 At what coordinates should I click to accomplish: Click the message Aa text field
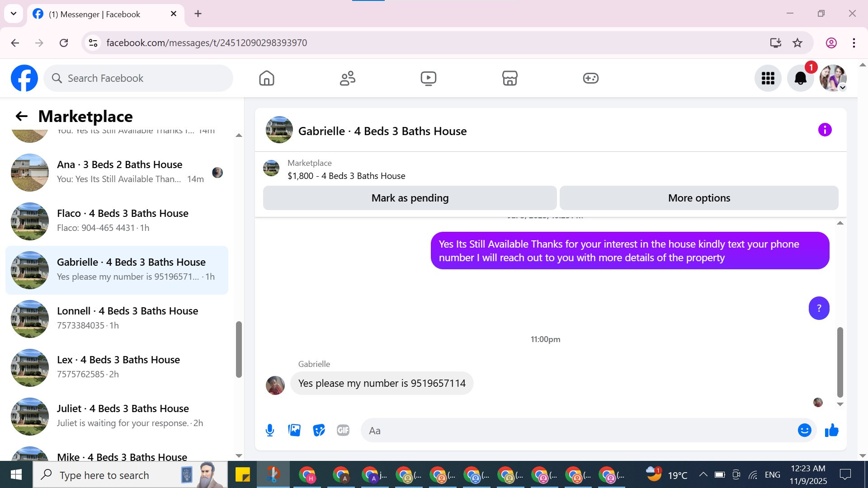coord(579,430)
